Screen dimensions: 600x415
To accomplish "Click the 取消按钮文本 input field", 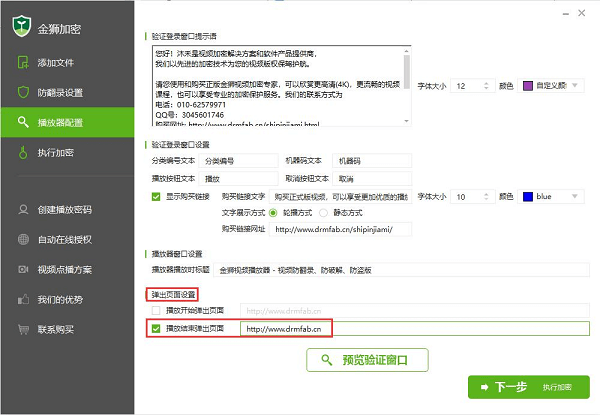I will click(372, 179).
